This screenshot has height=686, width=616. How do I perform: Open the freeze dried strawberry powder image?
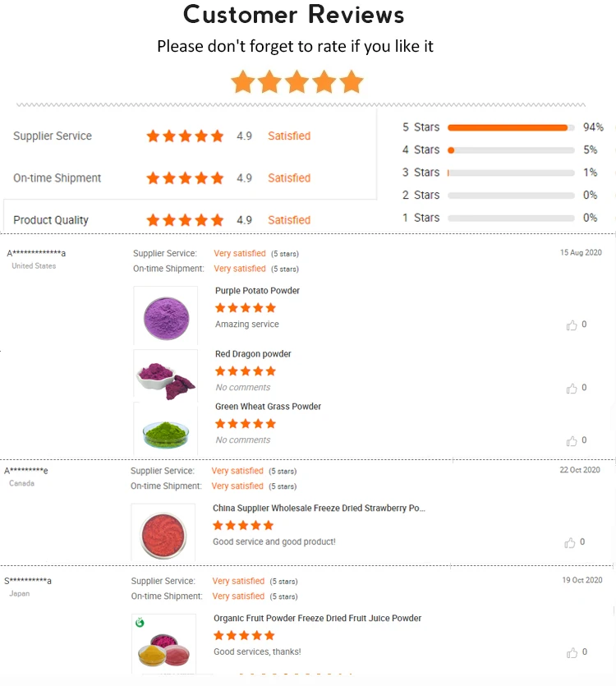pyautogui.click(x=163, y=531)
